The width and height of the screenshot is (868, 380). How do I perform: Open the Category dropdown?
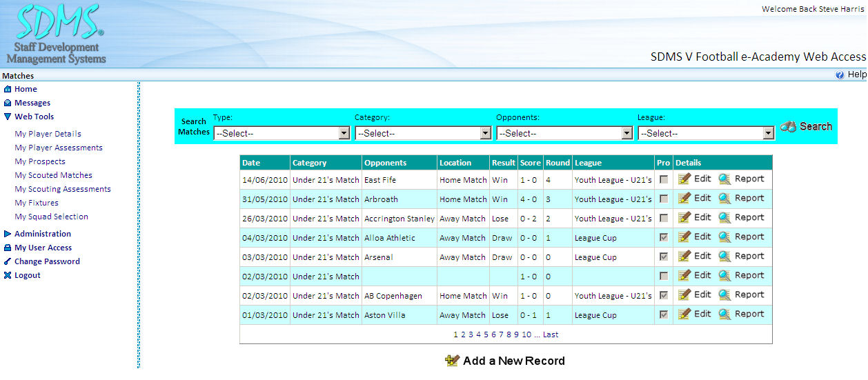tap(423, 133)
